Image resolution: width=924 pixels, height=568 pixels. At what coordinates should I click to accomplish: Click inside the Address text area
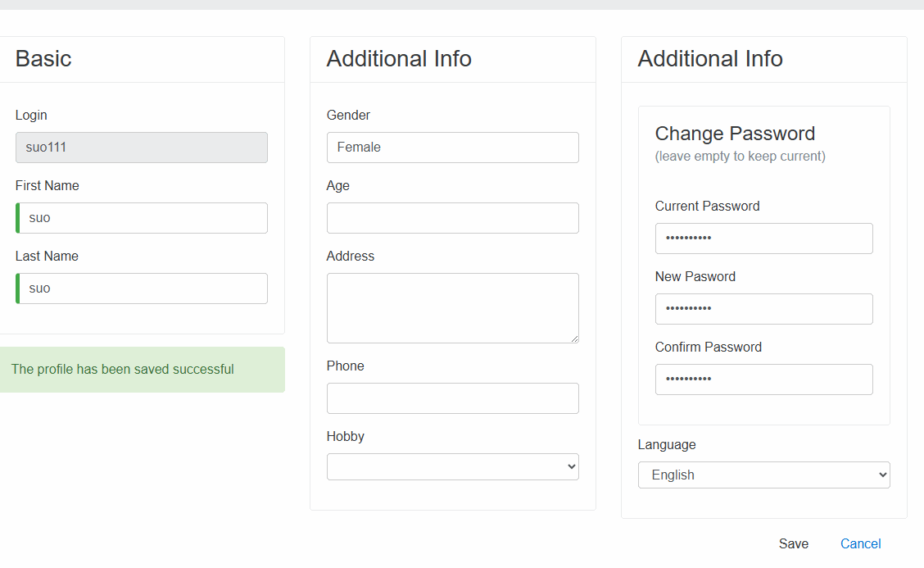click(452, 307)
